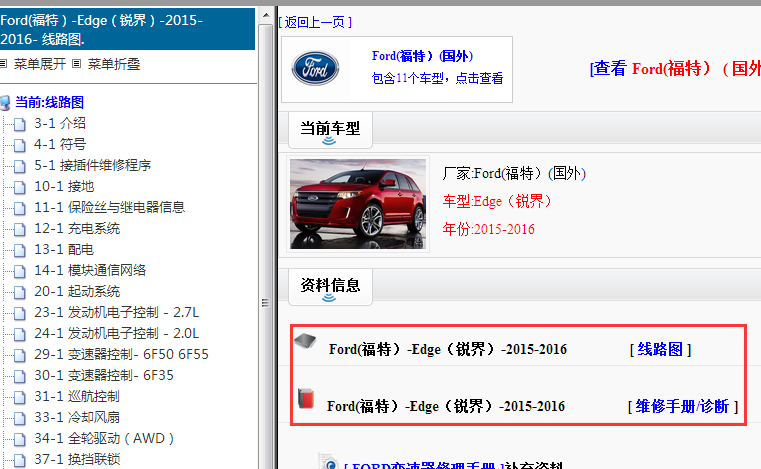Click the page icon for 20-1 起动系统
Image resolution: width=761 pixels, height=469 pixels.
[19, 293]
